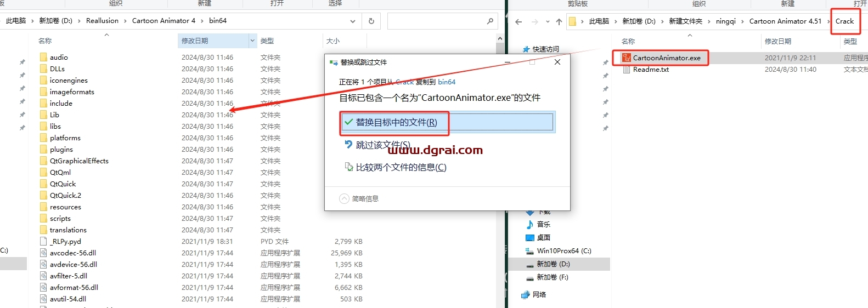The width and height of the screenshot is (868, 308).
Task: Click the CartoonAnimator.exe application icon
Action: point(627,58)
